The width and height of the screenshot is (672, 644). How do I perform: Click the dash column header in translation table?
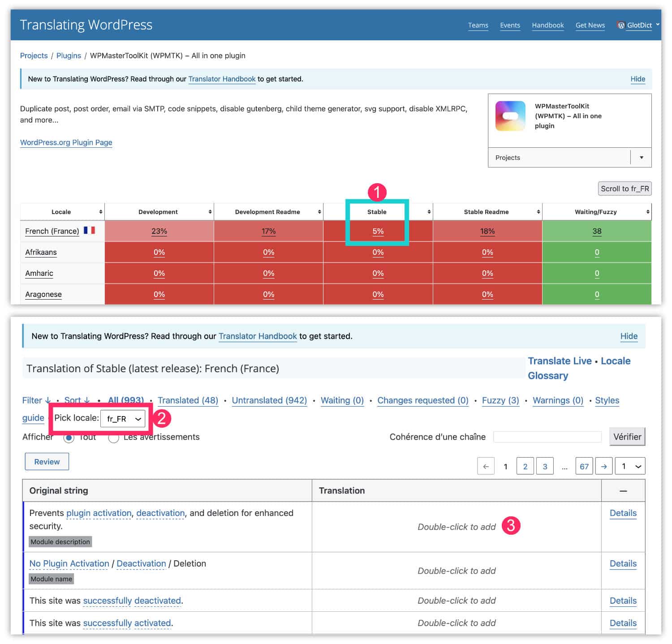point(623,491)
